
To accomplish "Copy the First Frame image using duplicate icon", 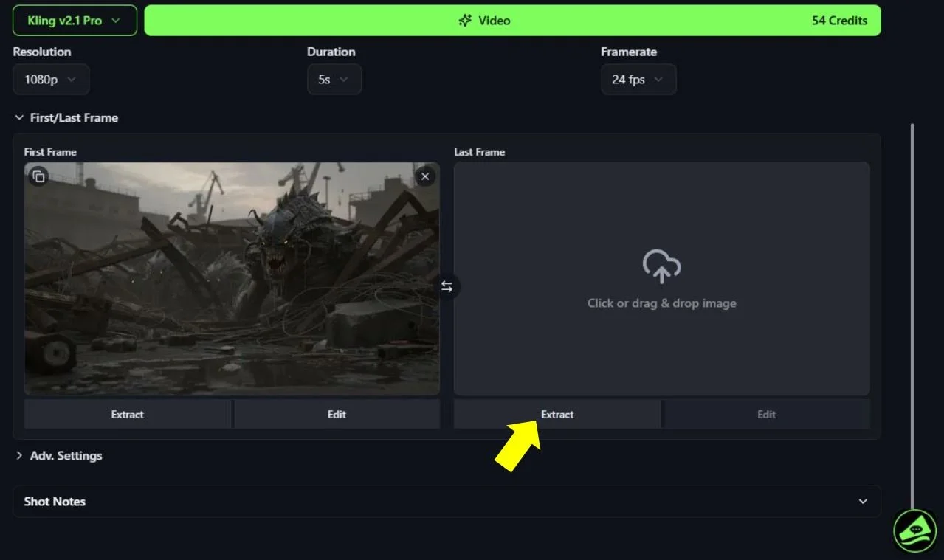I will (x=38, y=176).
